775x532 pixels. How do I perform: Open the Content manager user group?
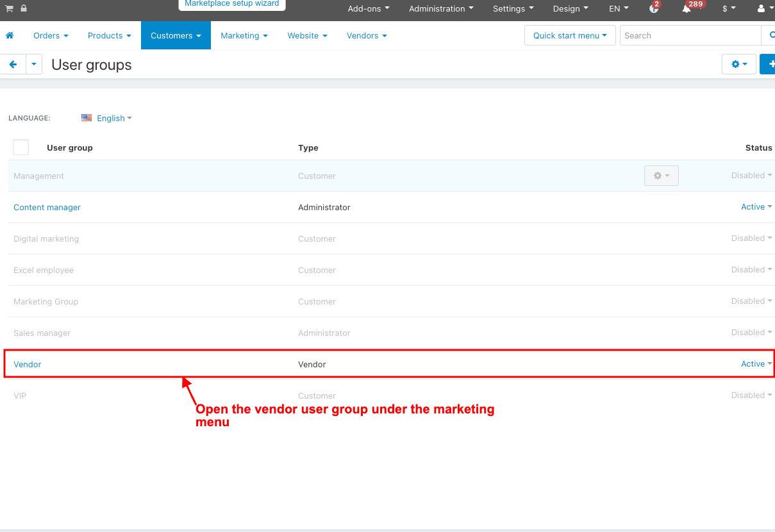(47, 207)
